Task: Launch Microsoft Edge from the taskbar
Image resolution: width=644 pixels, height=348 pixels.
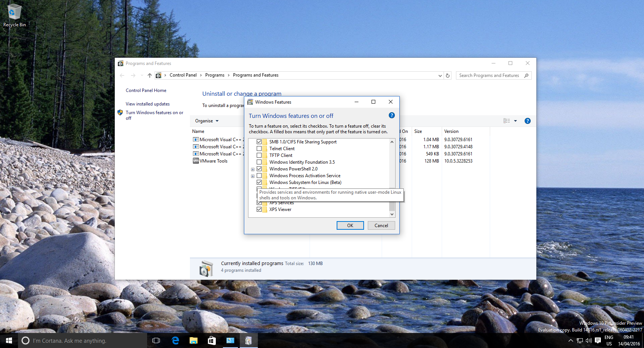Action: click(x=175, y=340)
